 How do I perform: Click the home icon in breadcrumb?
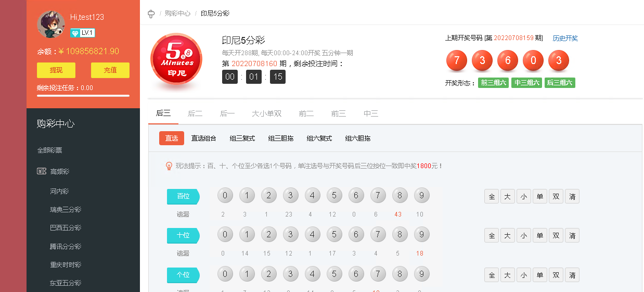click(x=151, y=14)
